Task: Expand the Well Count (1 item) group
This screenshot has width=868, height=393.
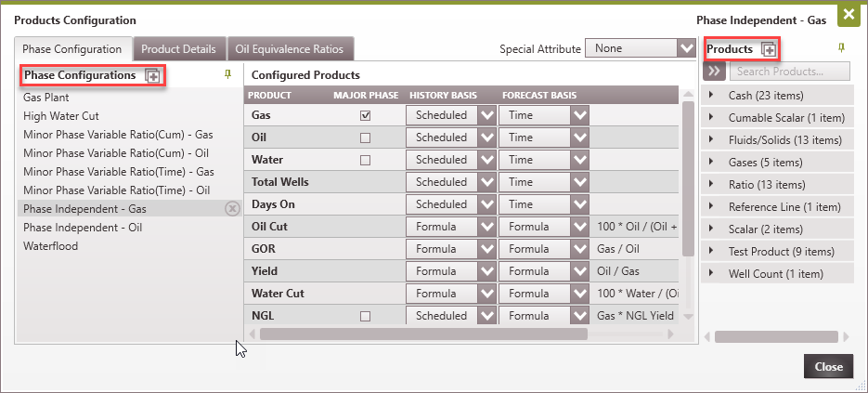Action: tap(710, 273)
